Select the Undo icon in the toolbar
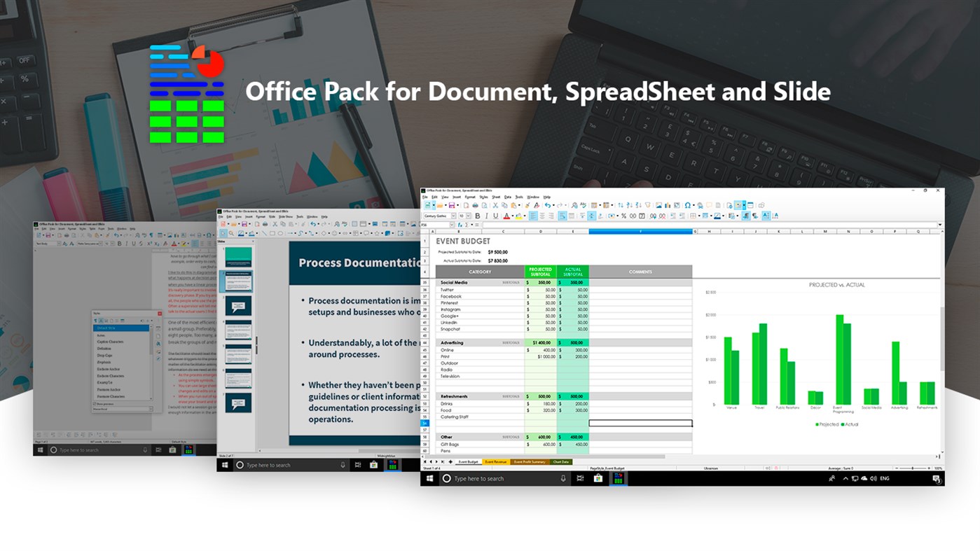 point(548,205)
